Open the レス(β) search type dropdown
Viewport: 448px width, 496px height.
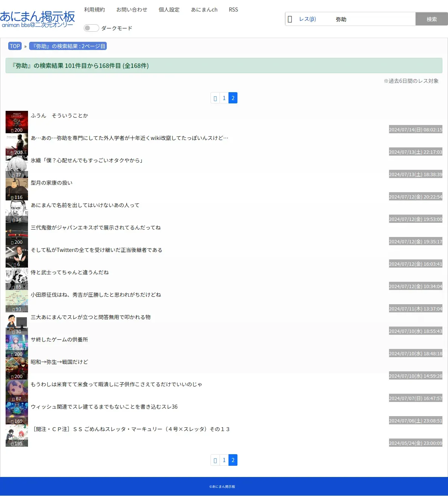click(308, 19)
